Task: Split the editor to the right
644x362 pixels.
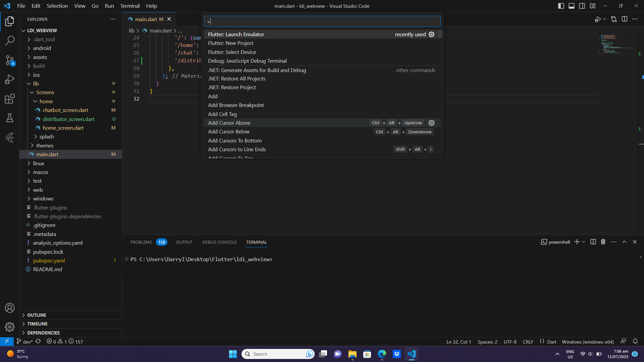Action: point(625,19)
